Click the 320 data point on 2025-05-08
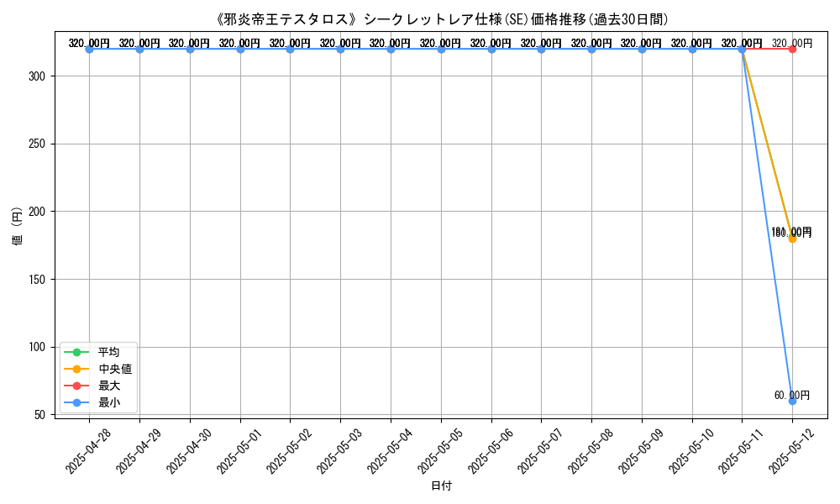 pyautogui.click(x=591, y=50)
